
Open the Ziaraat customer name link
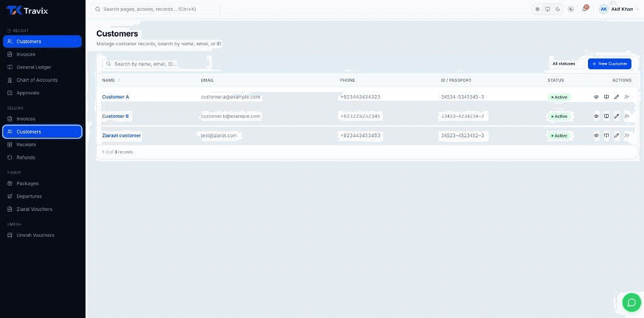pyautogui.click(x=121, y=135)
